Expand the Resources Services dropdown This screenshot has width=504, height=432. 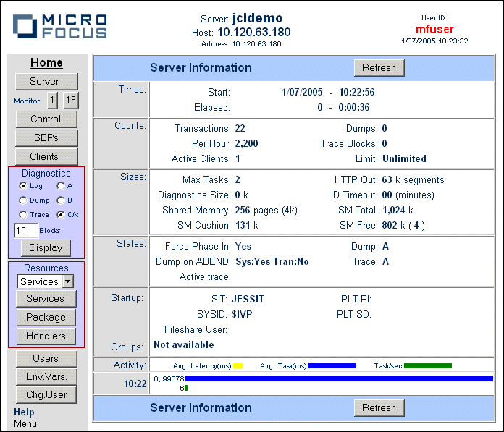point(68,281)
